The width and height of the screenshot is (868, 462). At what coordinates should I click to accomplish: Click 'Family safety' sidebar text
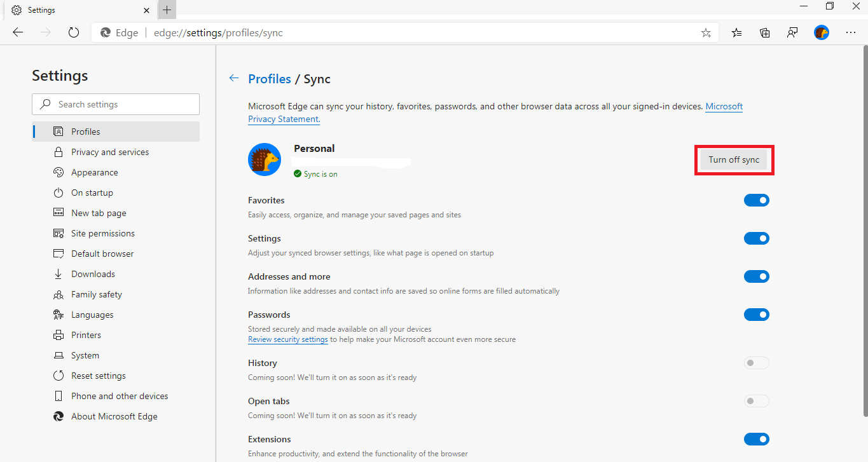97,294
